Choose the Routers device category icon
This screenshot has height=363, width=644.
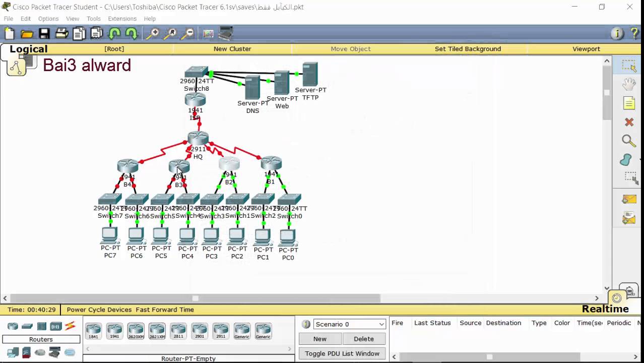(13, 326)
